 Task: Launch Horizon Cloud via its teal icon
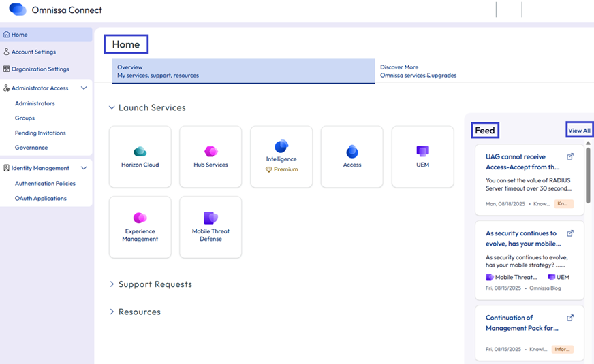click(x=140, y=151)
